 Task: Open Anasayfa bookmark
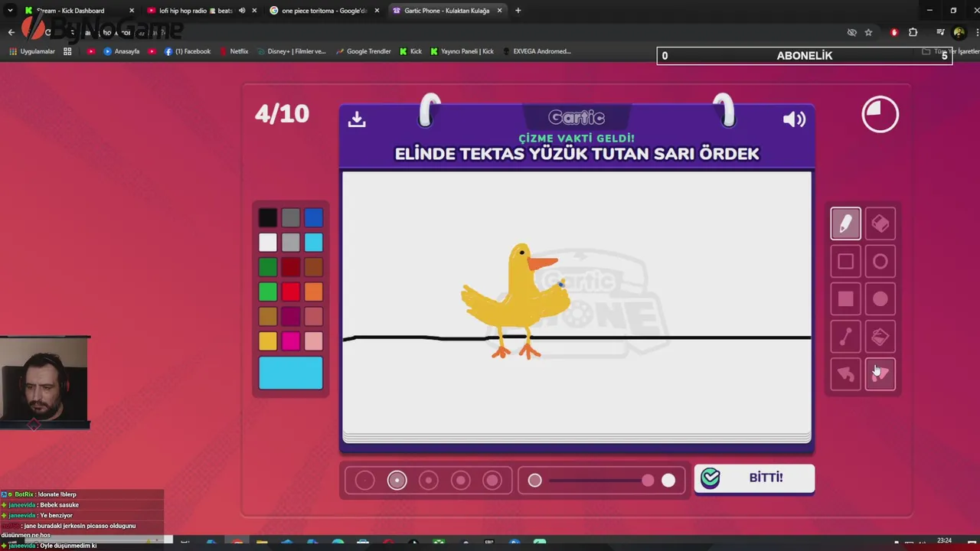(121, 51)
